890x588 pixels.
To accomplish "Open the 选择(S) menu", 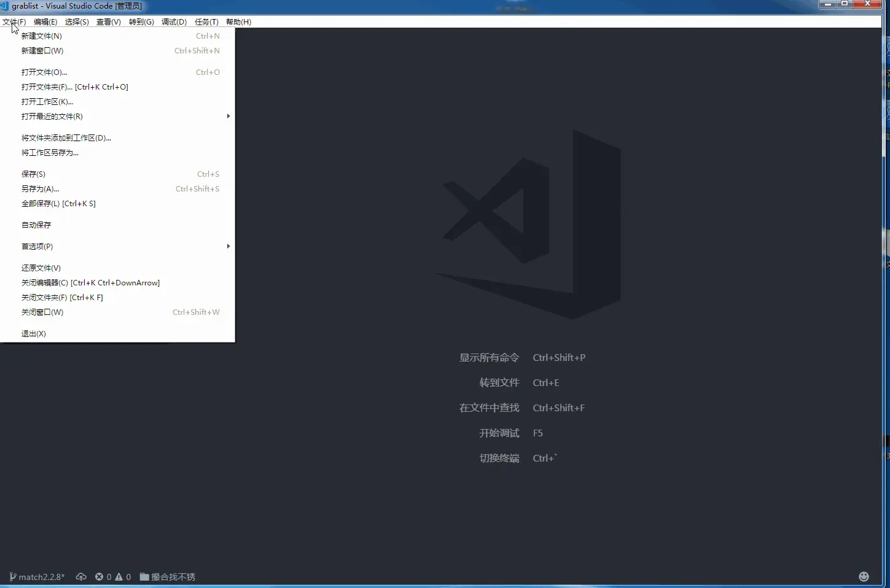I will click(x=77, y=22).
